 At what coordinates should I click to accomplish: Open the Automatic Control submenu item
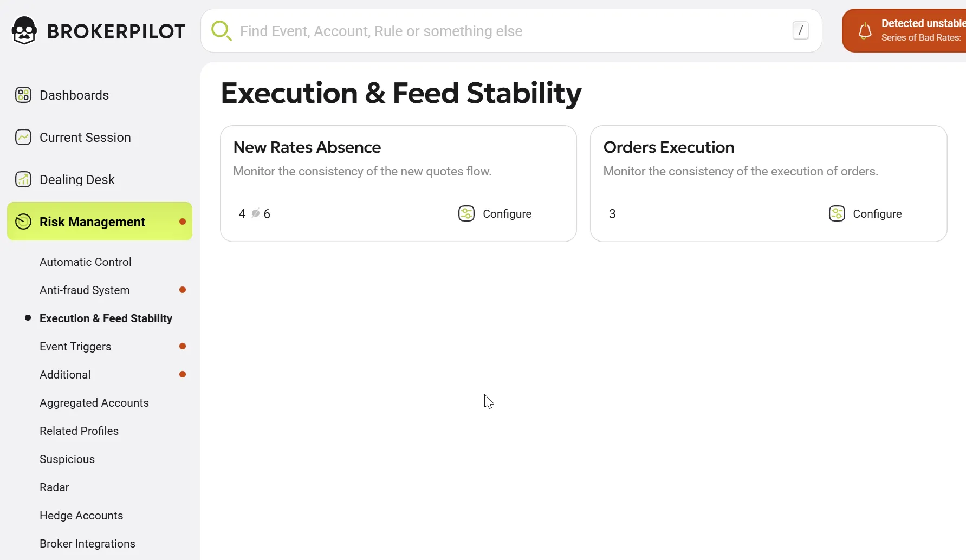pyautogui.click(x=86, y=262)
